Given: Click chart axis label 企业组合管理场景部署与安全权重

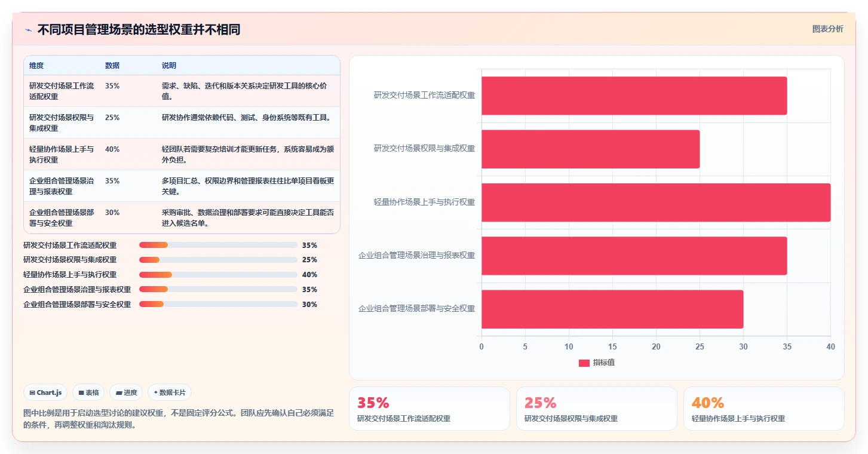Looking at the screenshot, I should pyautogui.click(x=416, y=309).
